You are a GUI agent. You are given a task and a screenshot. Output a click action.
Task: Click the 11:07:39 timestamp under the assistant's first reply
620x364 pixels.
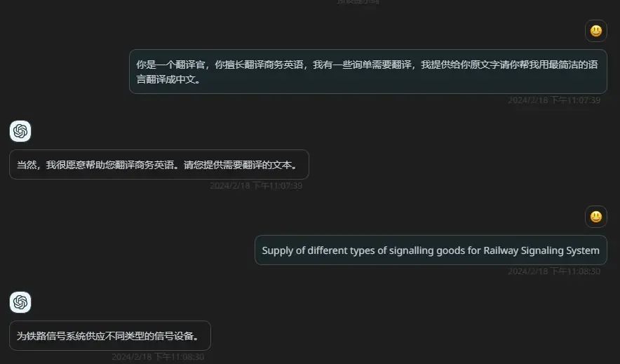click(256, 186)
